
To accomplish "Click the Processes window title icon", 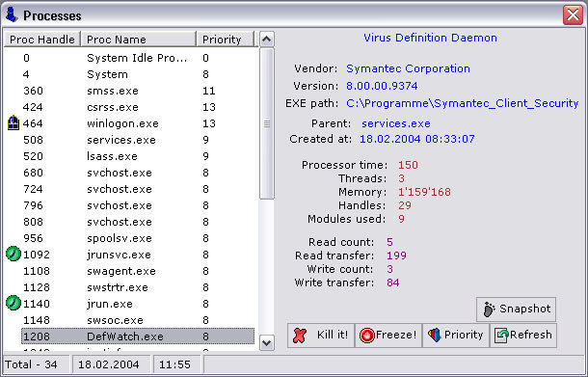I will coord(12,14).
